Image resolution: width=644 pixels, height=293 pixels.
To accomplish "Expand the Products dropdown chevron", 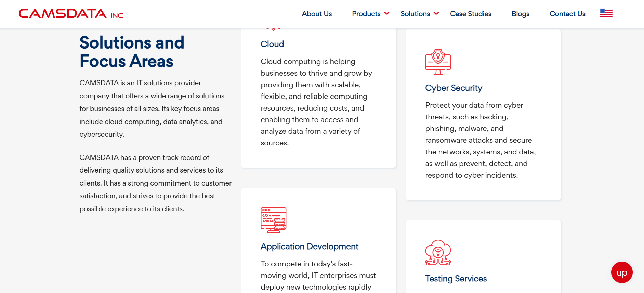I will (387, 13).
